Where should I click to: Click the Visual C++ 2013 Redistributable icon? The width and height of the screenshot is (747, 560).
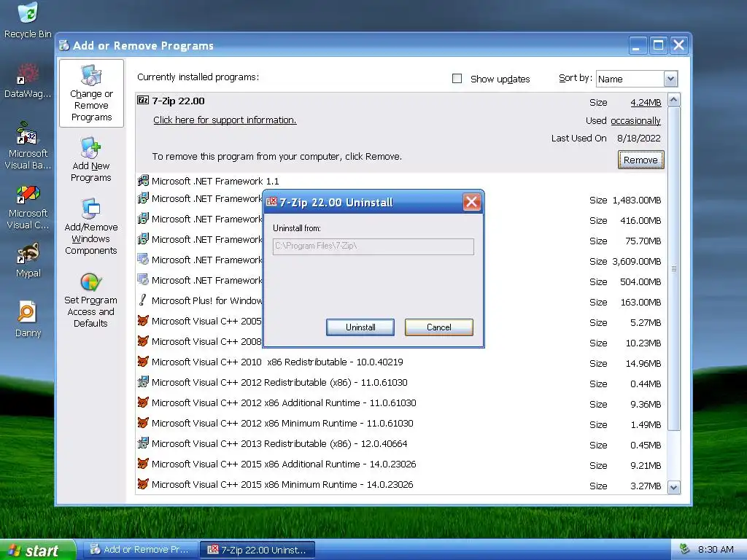(143, 443)
